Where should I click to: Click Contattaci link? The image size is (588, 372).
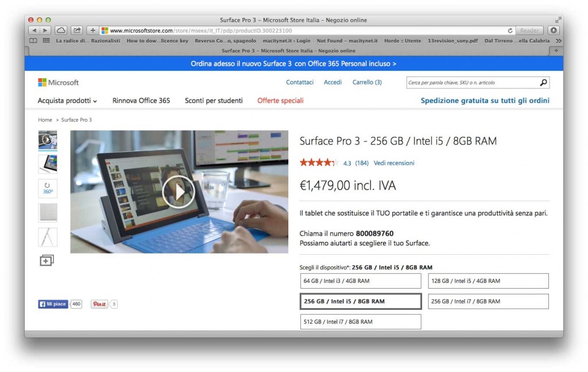pyautogui.click(x=300, y=82)
